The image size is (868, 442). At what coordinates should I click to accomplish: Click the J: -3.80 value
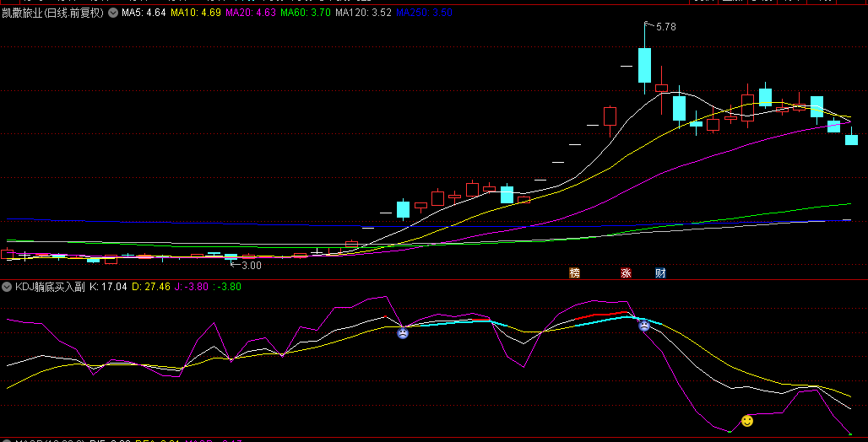click(191, 287)
